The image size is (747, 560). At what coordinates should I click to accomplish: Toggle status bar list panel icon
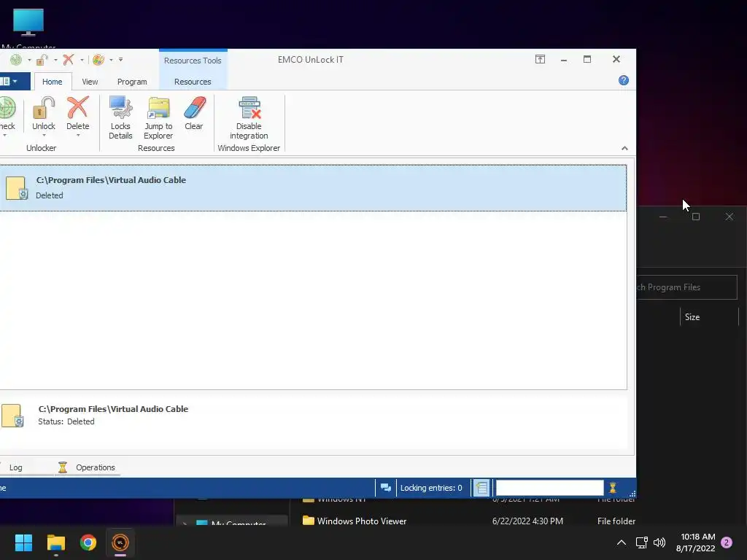pos(481,488)
